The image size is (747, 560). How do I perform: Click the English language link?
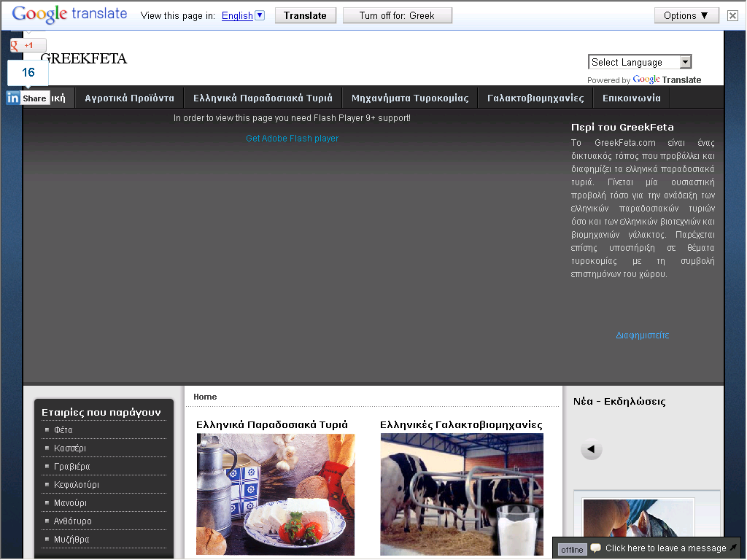click(237, 16)
